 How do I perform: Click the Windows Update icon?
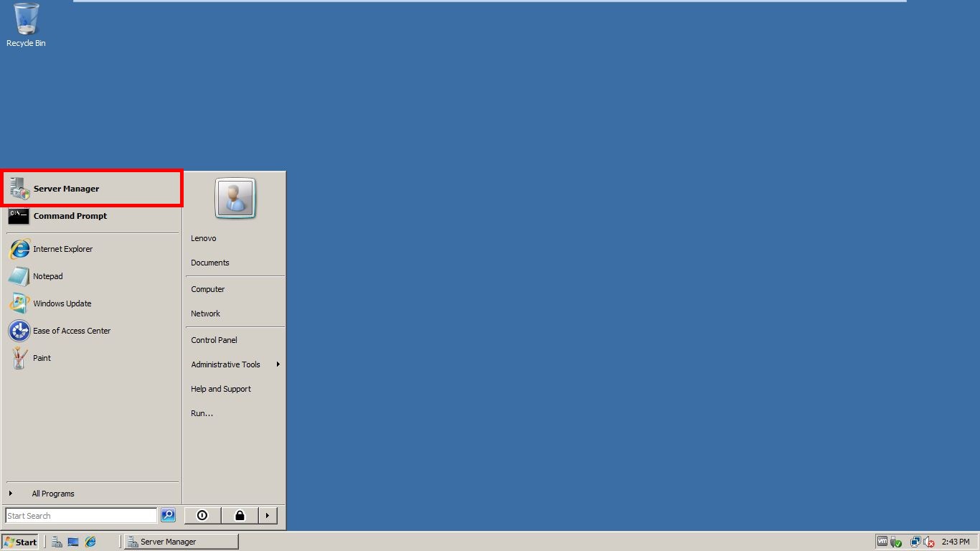click(19, 303)
